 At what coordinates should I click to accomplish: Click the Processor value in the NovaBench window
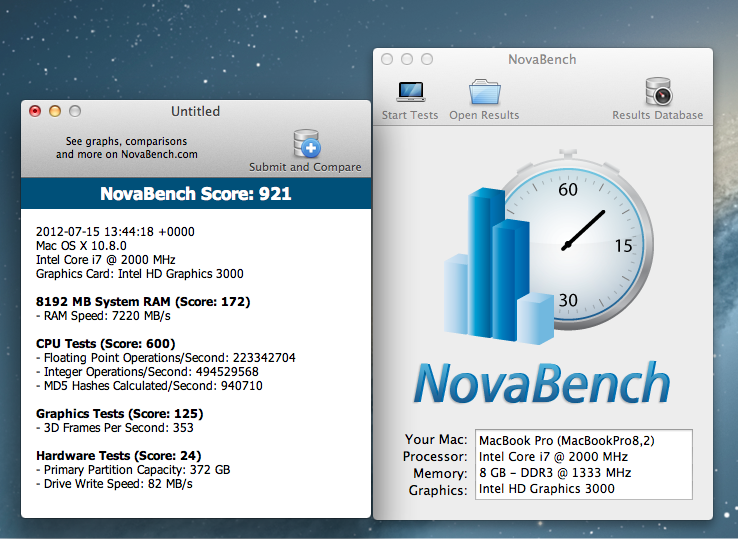tap(553, 457)
